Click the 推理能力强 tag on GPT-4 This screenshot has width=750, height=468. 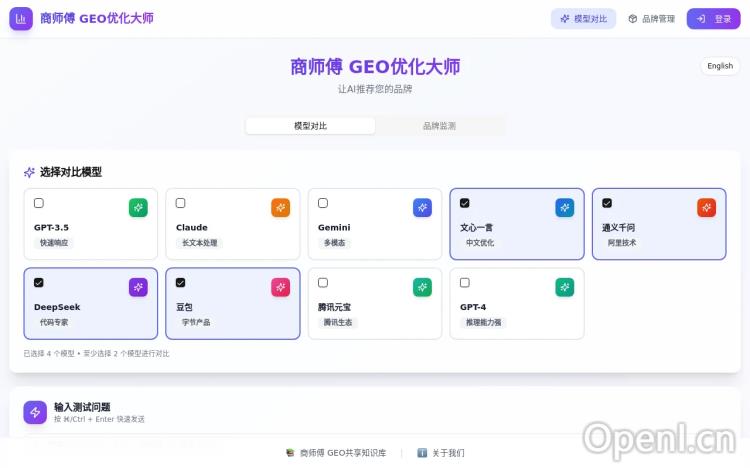[x=484, y=322]
